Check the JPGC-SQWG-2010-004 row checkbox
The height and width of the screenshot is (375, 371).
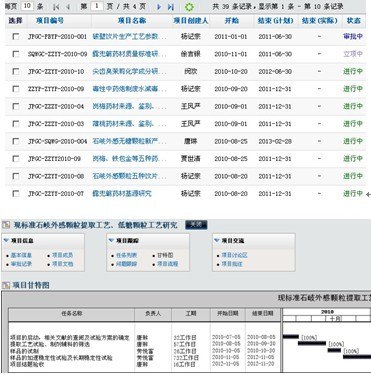(x=16, y=141)
